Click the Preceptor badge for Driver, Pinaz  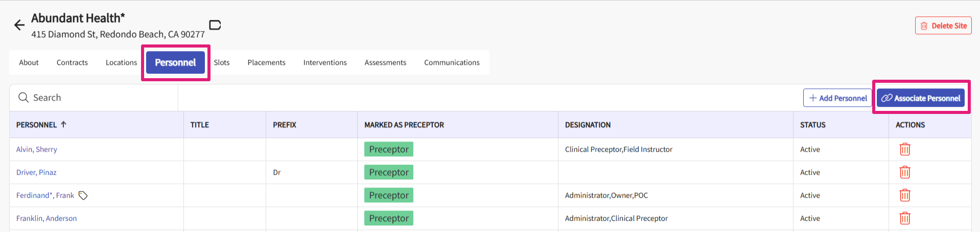coord(388,172)
